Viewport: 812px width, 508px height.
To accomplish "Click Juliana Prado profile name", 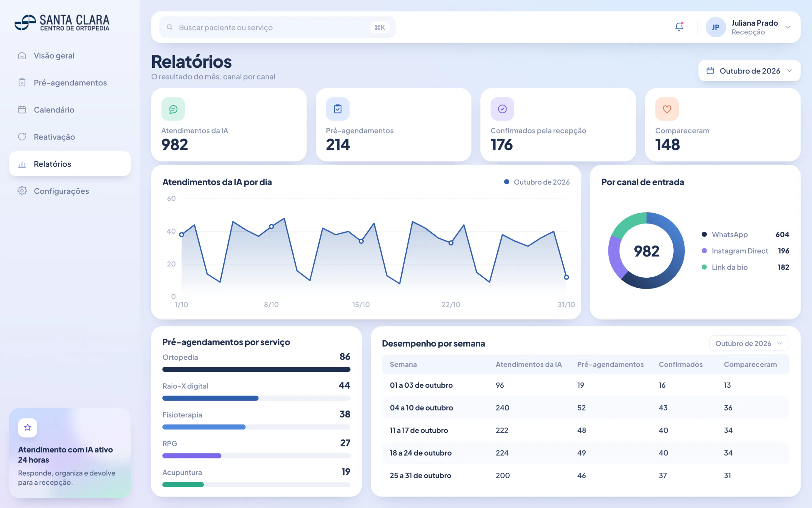I will [754, 23].
